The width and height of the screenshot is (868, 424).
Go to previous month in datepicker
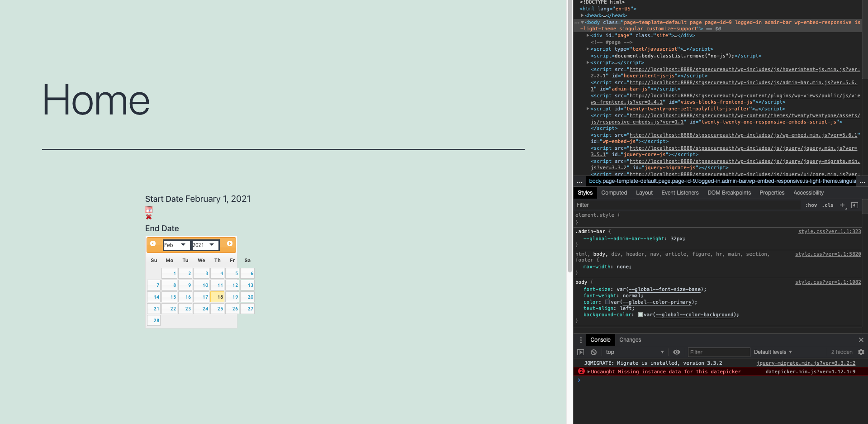tap(153, 244)
